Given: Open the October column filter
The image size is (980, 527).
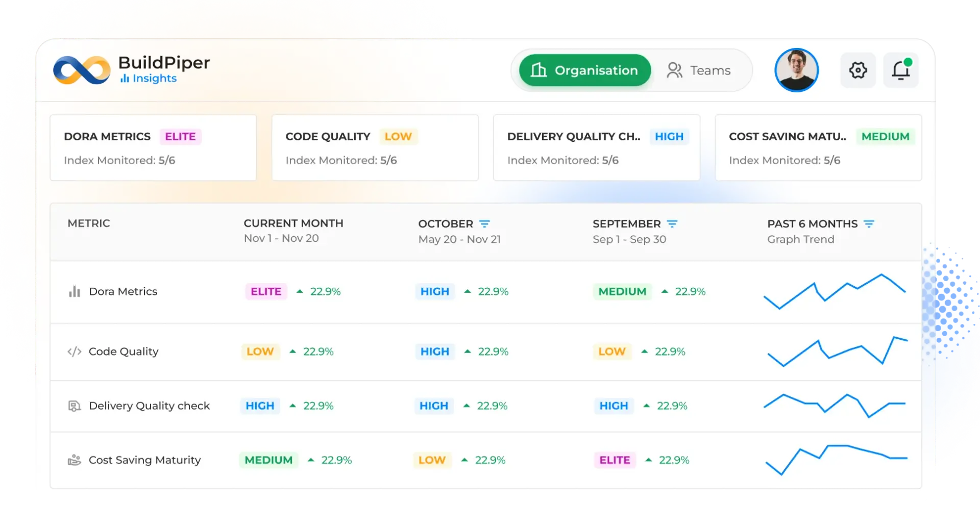Looking at the screenshot, I should pos(484,224).
